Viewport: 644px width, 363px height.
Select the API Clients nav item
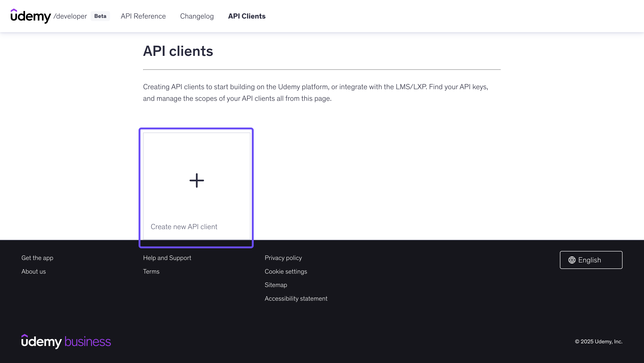click(246, 16)
